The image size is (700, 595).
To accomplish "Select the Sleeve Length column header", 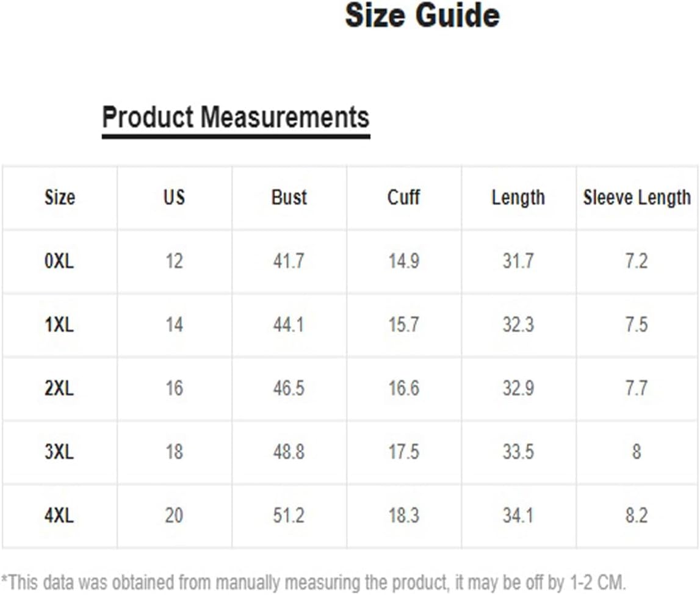I will pos(637,198).
